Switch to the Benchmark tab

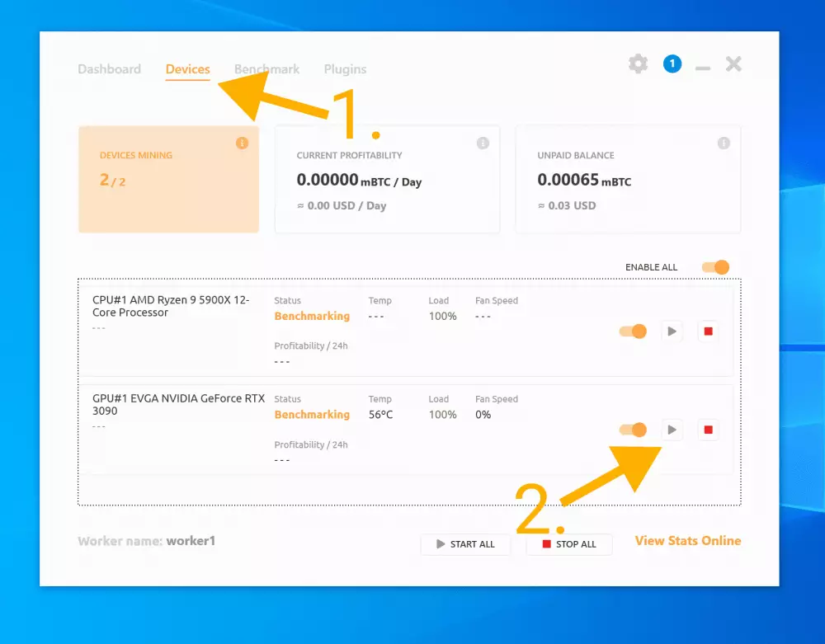pos(266,69)
